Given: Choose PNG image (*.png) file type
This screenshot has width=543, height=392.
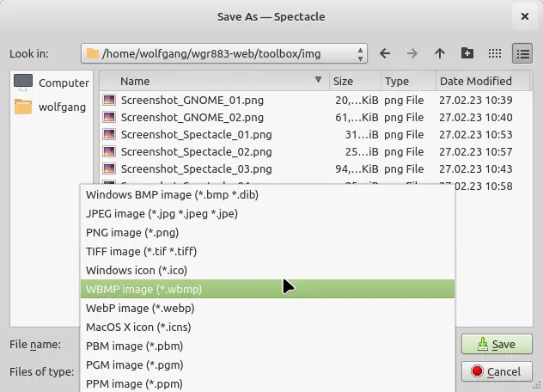Looking at the screenshot, I should click(132, 233).
